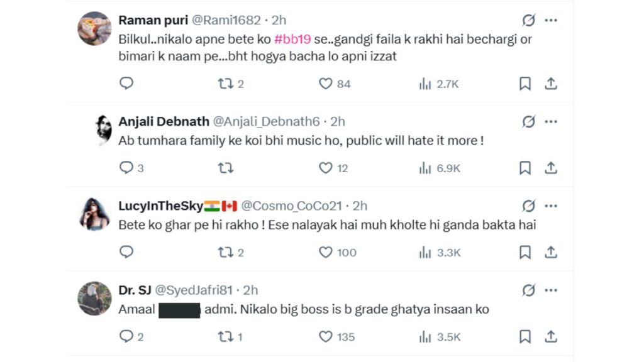Reply to Raman puri's tweet
Image resolution: width=644 pixels, height=362 pixels.
[126, 84]
